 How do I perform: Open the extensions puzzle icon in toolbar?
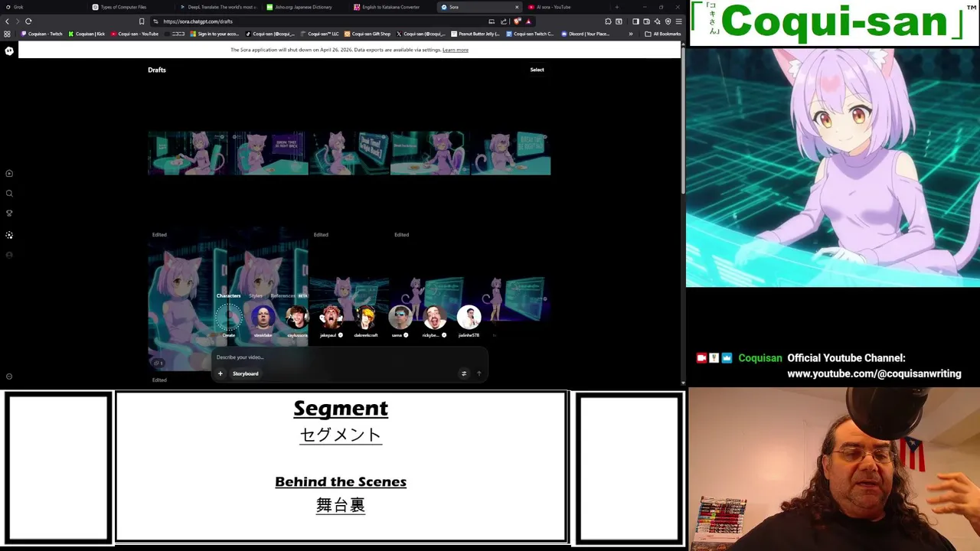(x=608, y=21)
